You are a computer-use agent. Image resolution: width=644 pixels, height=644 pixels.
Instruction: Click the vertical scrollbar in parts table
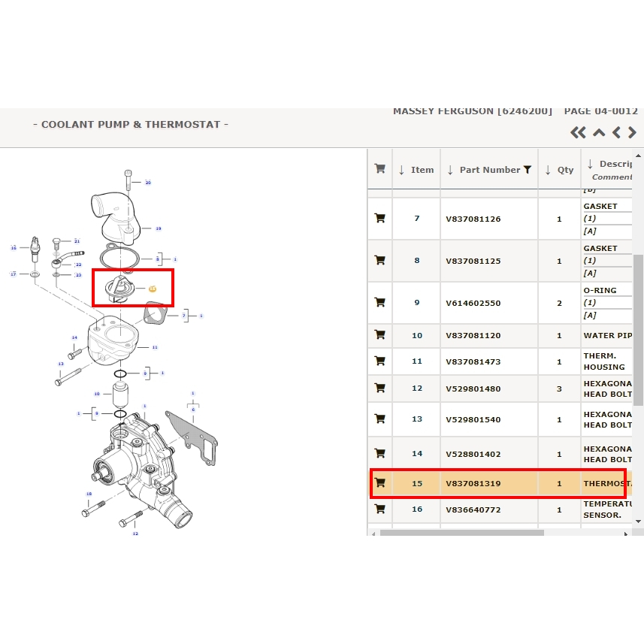click(x=639, y=331)
